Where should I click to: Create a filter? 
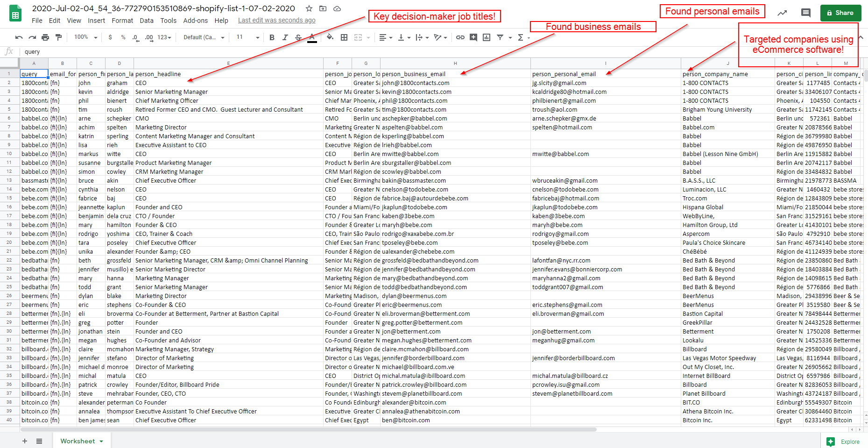(500, 37)
